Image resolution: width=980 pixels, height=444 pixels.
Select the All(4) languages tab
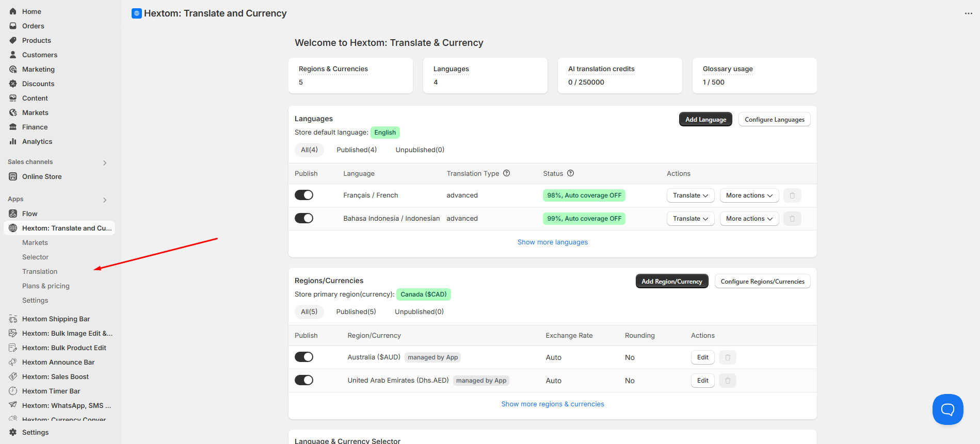coord(309,150)
